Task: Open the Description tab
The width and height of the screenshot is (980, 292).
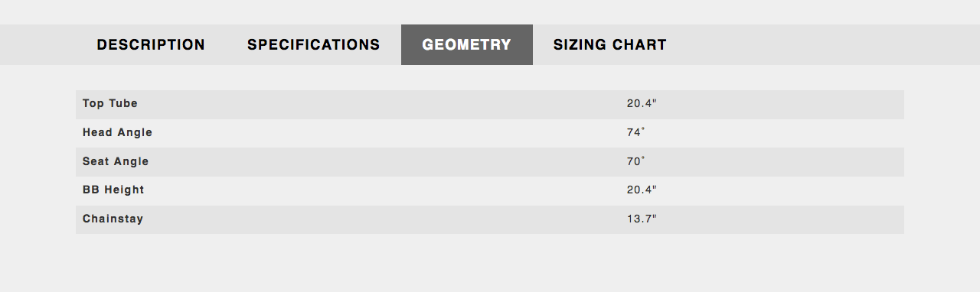Action: 151,44
